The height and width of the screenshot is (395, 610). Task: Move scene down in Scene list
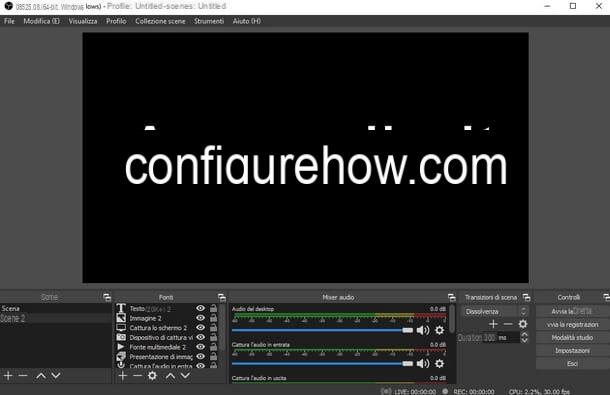[56, 376]
